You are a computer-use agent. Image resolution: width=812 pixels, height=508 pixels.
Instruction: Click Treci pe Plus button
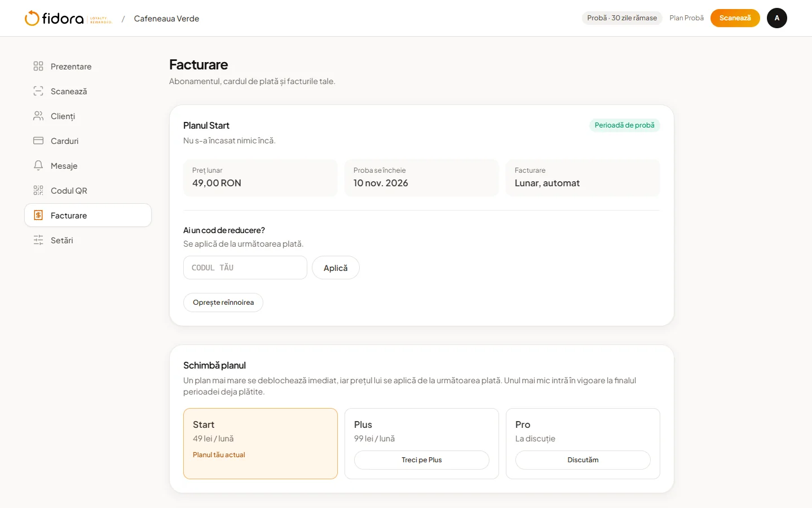(x=422, y=460)
